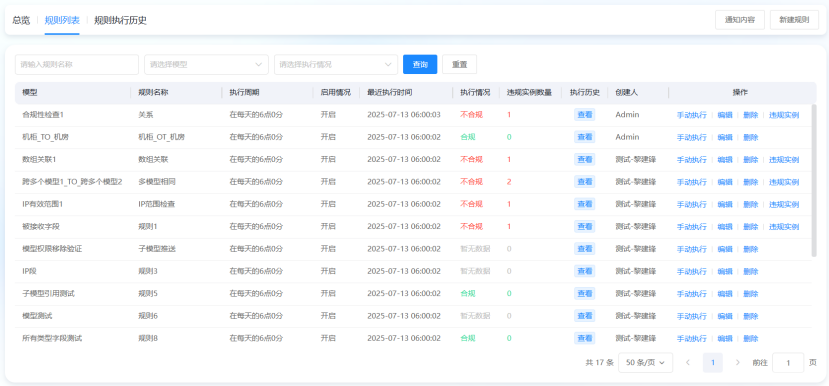The width and height of the screenshot is (829, 386).
Task: Switch to the 总览 tab
Action: point(21,21)
